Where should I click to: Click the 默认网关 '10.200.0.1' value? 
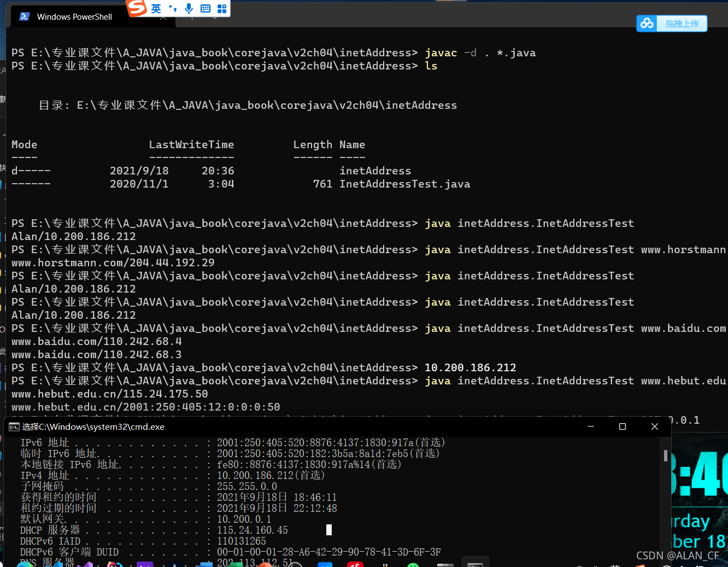(244, 519)
